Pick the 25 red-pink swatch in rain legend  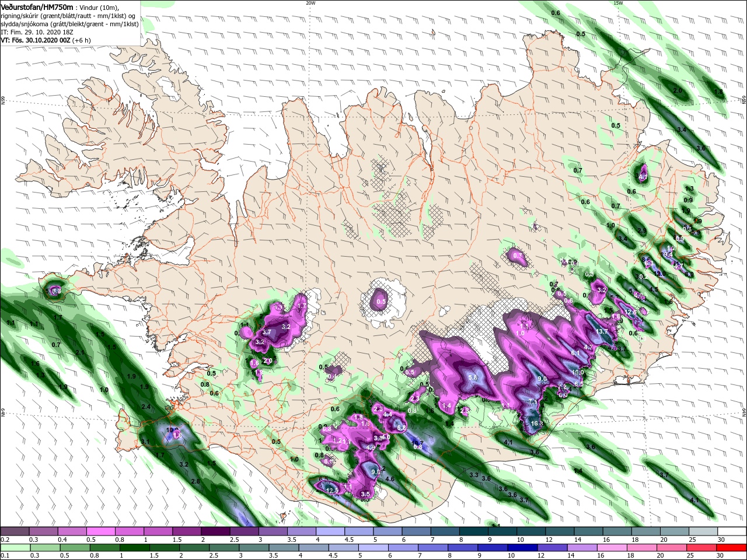pos(702,548)
